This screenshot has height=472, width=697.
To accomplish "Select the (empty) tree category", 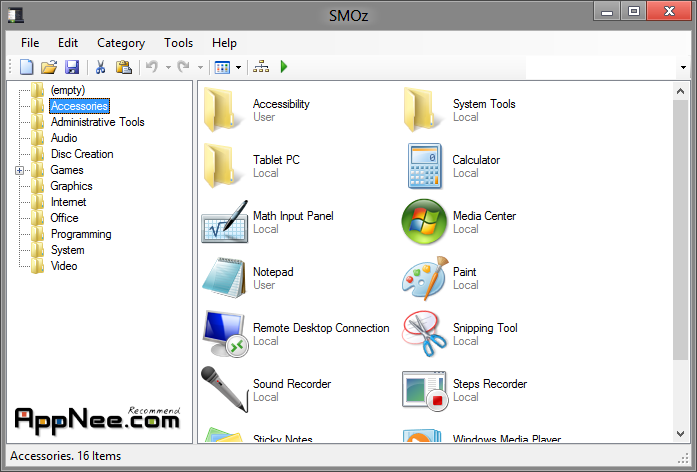I will (x=68, y=90).
